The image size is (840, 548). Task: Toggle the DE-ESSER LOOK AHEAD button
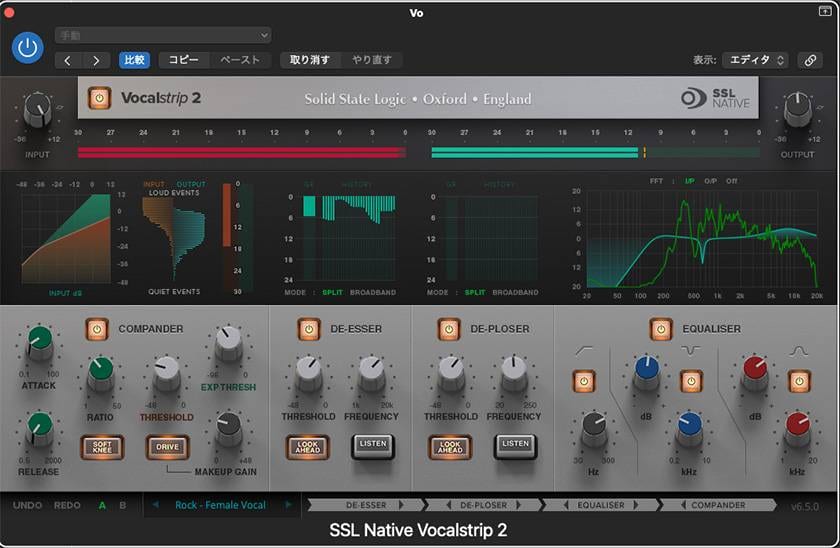click(308, 447)
